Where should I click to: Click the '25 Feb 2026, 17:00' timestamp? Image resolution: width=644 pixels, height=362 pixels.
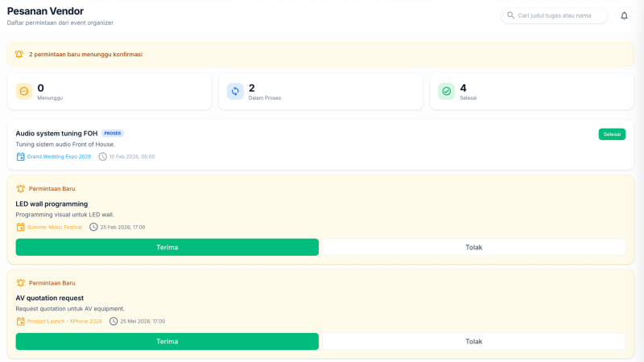[123, 228]
